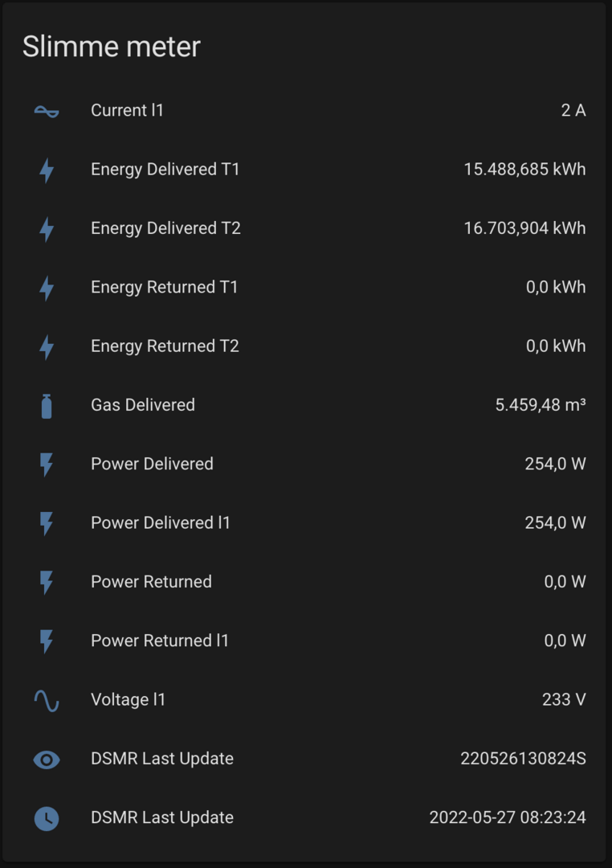Open the Energy Delivered T2 entity
This screenshot has width=612, height=868.
(x=165, y=228)
